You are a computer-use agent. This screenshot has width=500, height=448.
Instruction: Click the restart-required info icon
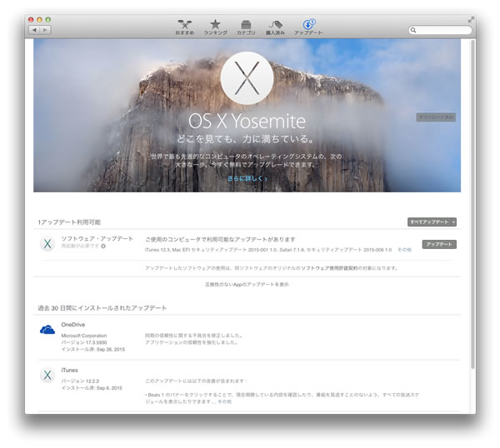(103, 246)
